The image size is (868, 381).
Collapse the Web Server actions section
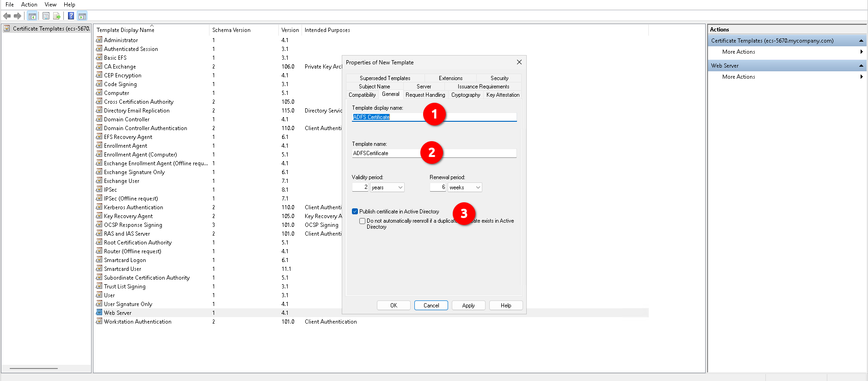(x=861, y=66)
